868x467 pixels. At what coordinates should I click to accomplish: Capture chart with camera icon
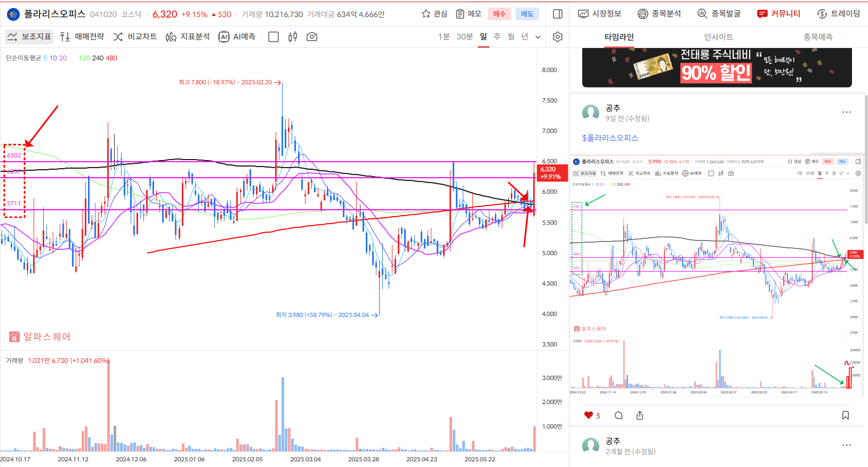point(312,37)
